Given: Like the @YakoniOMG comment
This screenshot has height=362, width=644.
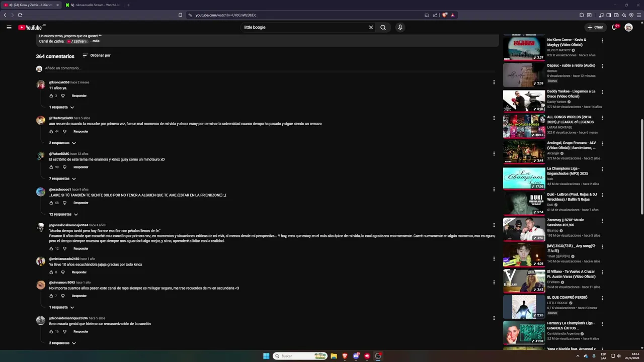Looking at the screenshot, I should [x=51, y=167].
